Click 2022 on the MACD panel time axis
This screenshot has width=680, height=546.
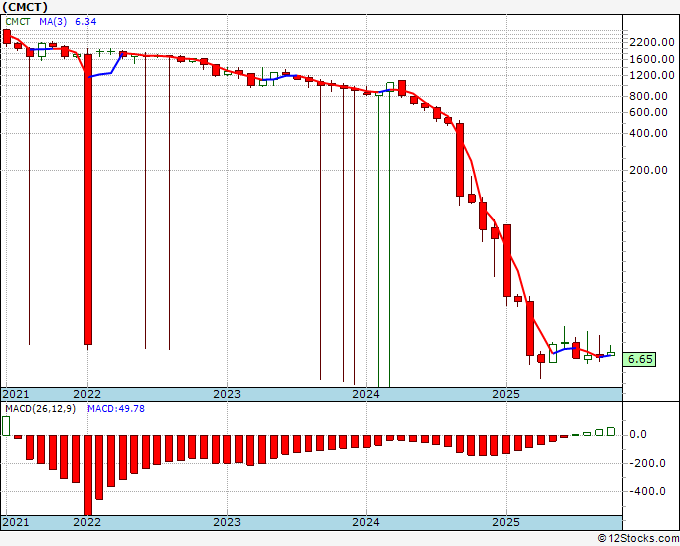87,522
